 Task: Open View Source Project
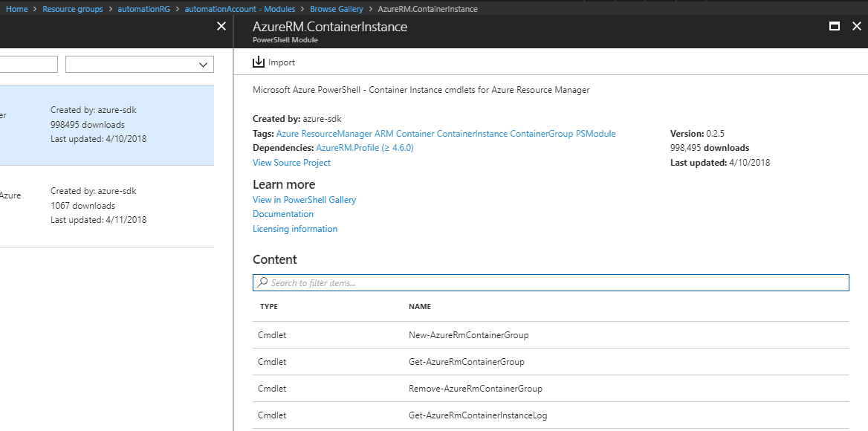[x=291, y=162]
